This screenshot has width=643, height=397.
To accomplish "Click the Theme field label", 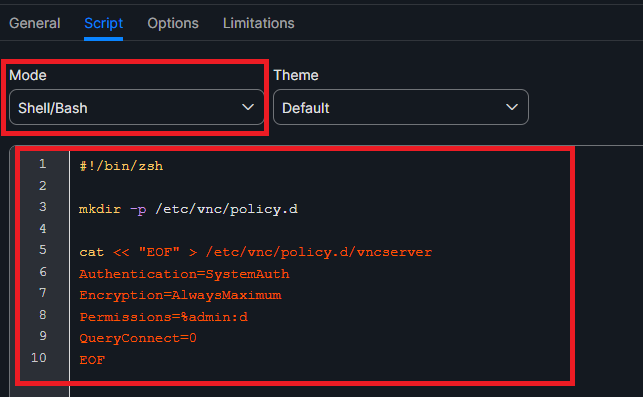I will pos(296,75).
